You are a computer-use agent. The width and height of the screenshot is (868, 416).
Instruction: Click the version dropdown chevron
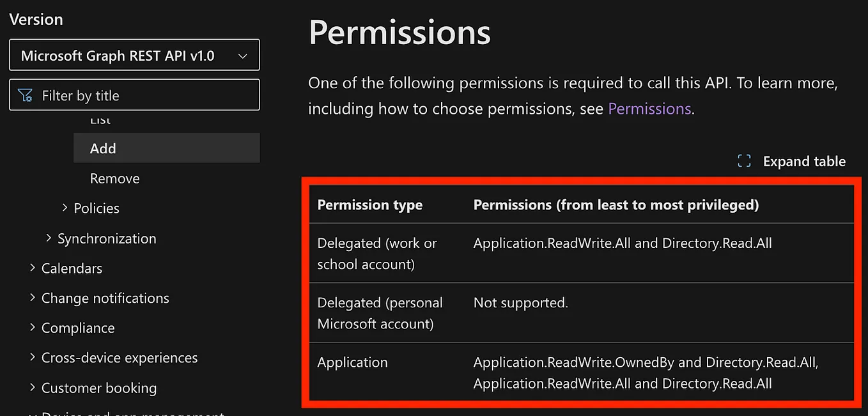[243, 56]
